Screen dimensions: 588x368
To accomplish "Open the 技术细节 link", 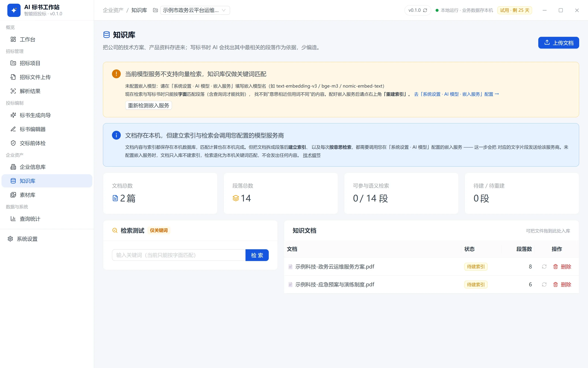I will tap(311, 155).
